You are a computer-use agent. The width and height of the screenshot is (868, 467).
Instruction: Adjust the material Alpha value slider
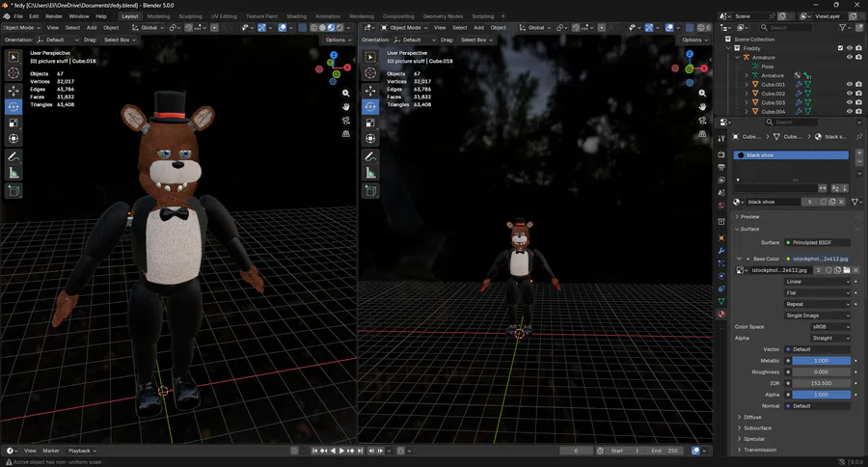click(x=821, y=395)
